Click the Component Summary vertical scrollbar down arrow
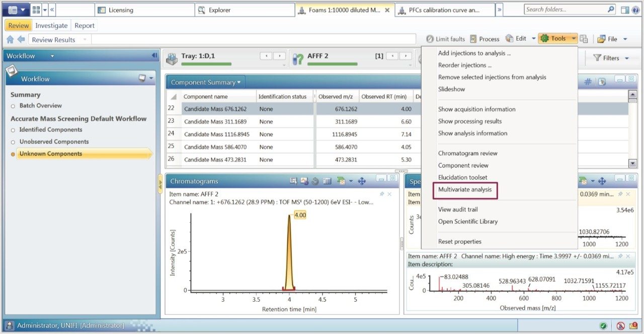Screen dimensions: 644x334 pos(633,163)
